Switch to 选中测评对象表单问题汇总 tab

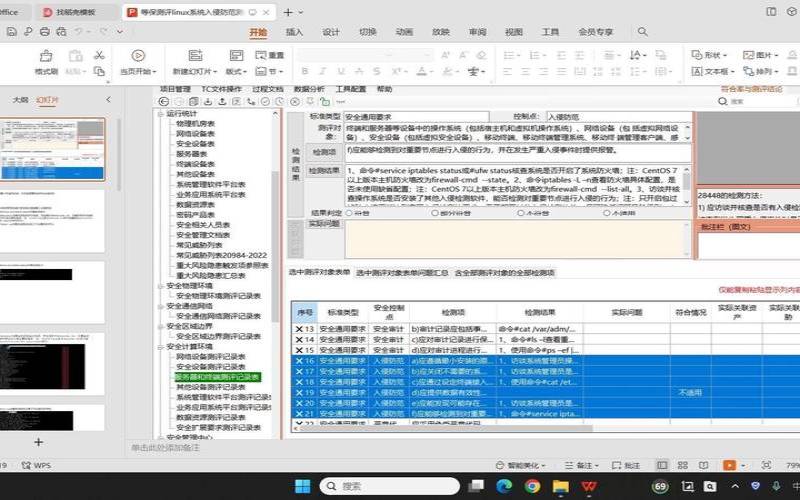(x=402, y=273)
